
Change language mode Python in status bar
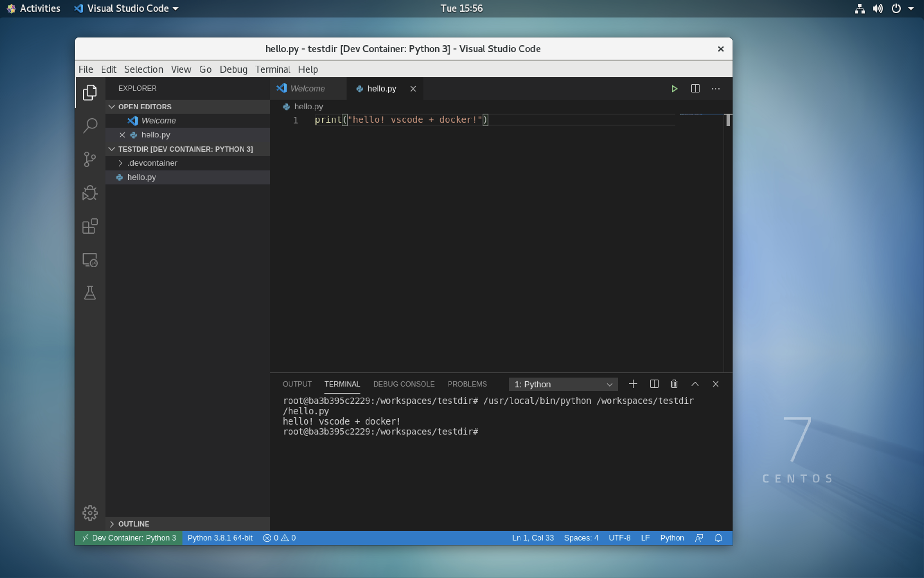[x=671, y=538]
